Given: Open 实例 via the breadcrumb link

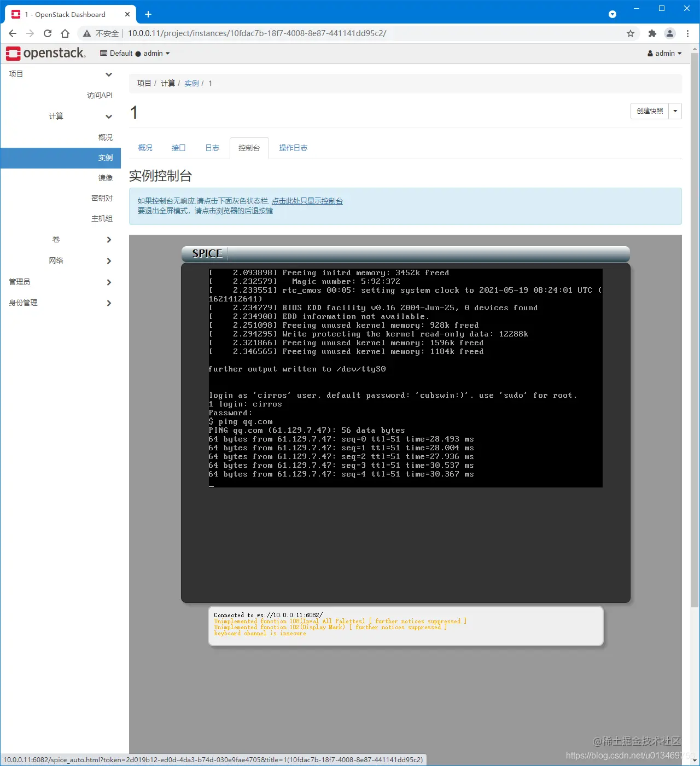Looking at the screenshot, I should coord(191,83).
